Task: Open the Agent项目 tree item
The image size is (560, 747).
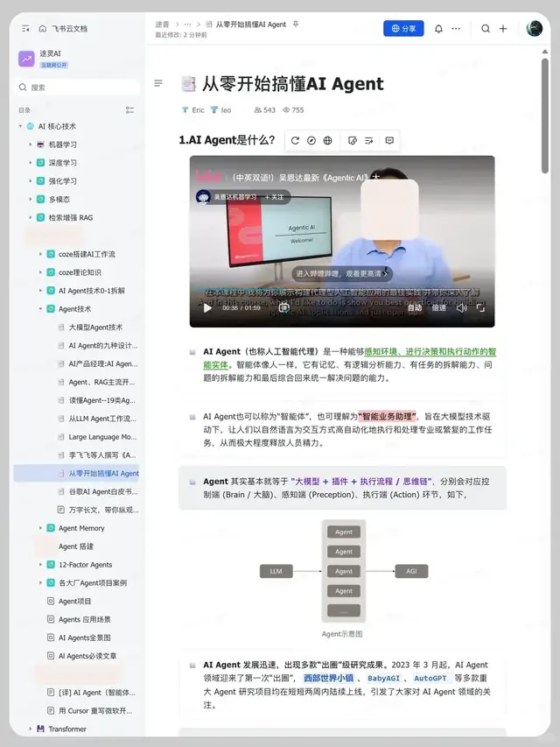Action: 74,602
